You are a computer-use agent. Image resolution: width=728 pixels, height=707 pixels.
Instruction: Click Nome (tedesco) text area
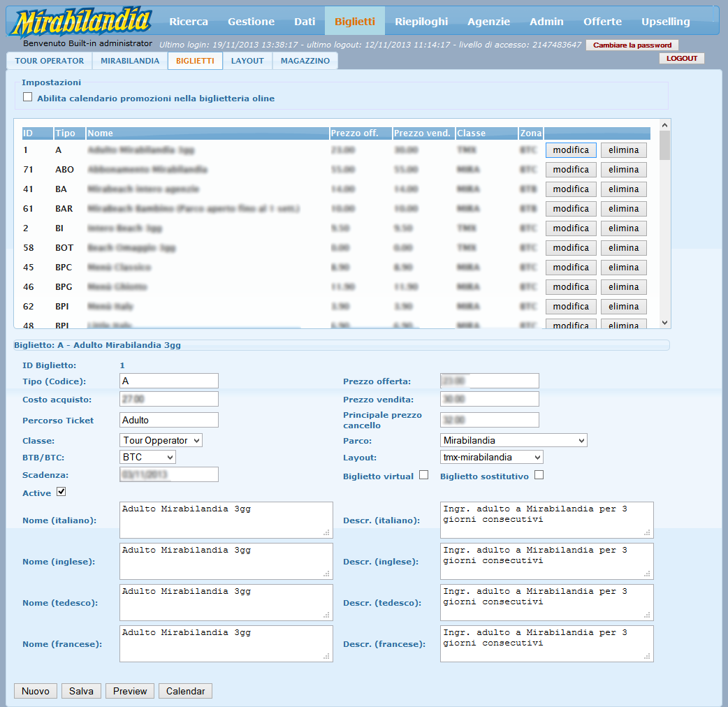tap(226, 602)
